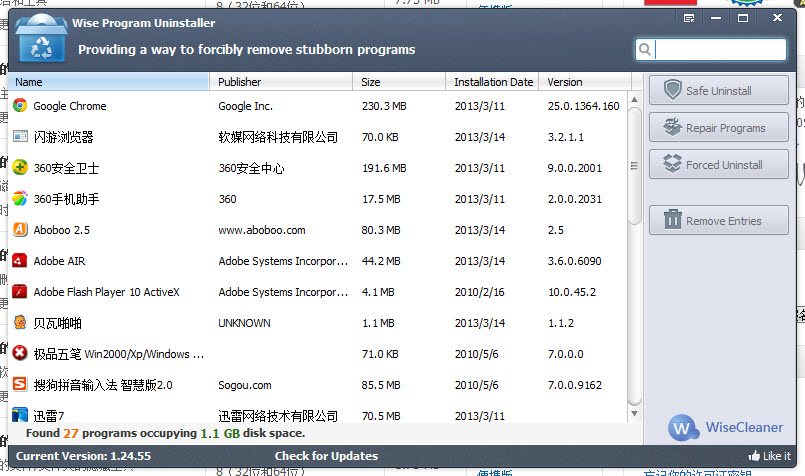Click the 2010/2/16 installation date cell

coord(480,292)
